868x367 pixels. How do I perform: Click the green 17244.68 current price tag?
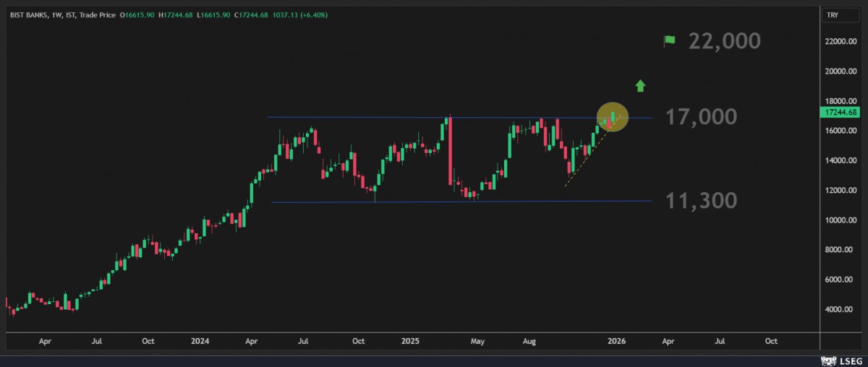click(x=840, y=113)
